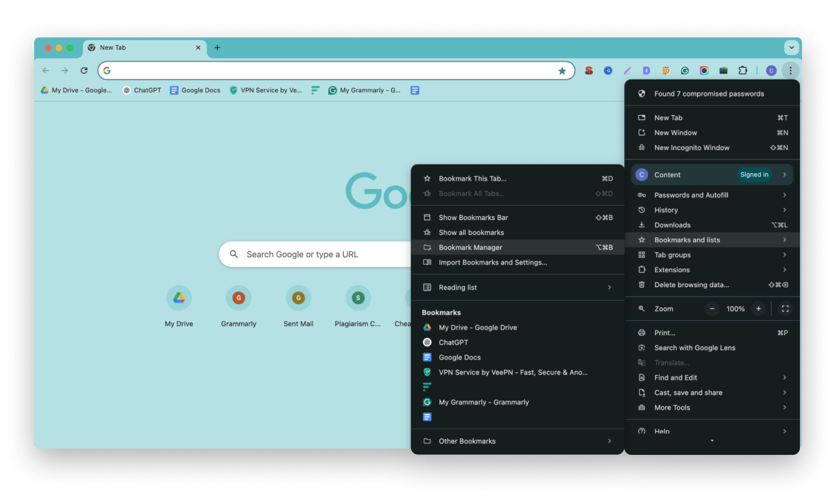This screenshot has width=833, height=504.
Task: Click the bookmark star in address bar
Action: pyautogui.click(x=562, y=71)
